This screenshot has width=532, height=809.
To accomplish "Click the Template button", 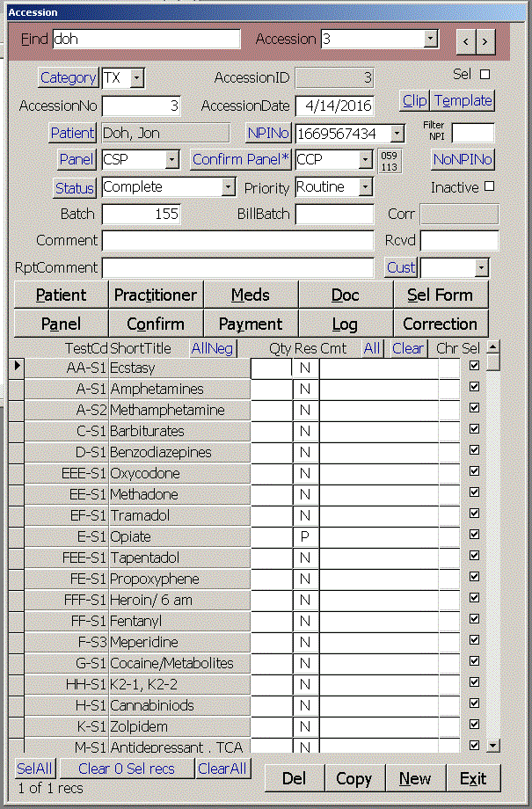I will point(463,100).
